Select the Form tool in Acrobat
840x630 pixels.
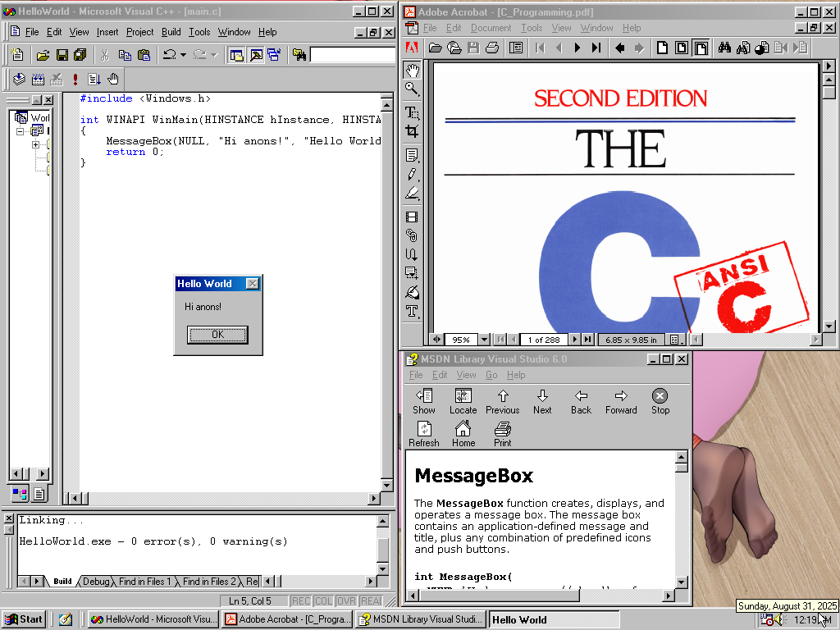[412, 273]
